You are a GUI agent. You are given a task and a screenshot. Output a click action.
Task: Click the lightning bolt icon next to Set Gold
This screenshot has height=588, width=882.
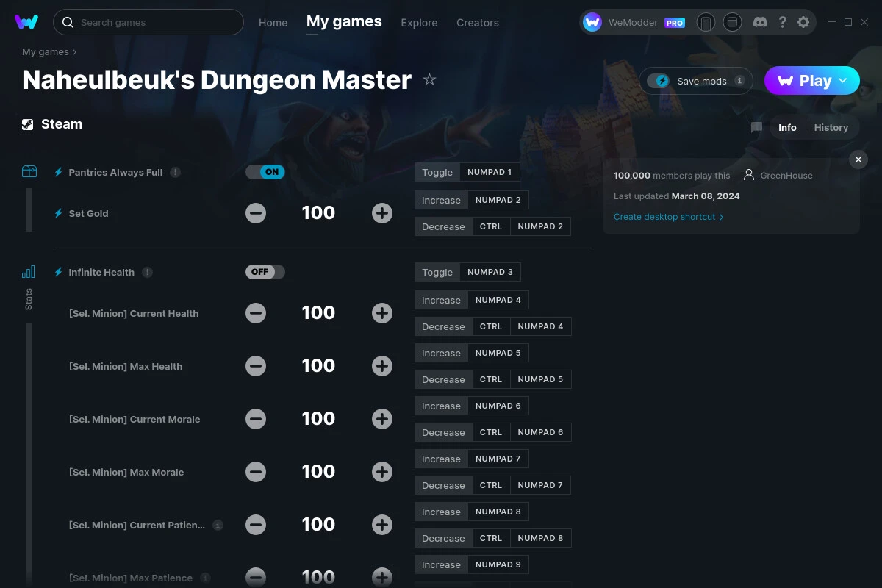tap(58, 213)
